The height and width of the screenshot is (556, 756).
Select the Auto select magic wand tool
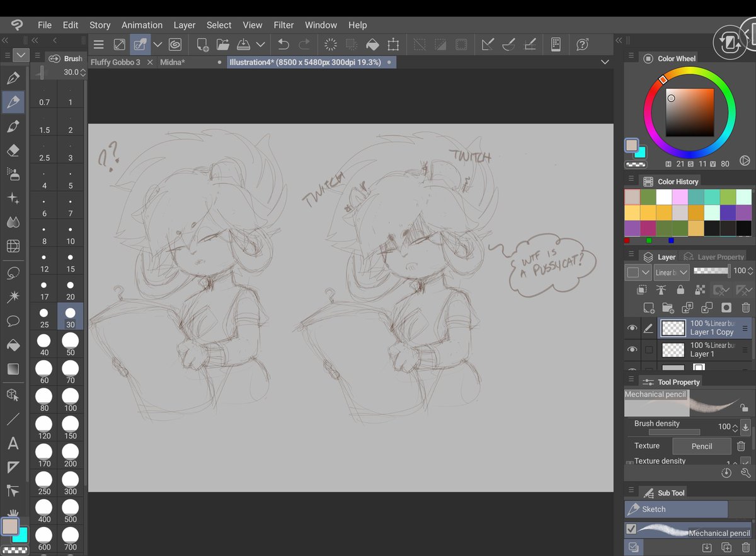point(13,296)
